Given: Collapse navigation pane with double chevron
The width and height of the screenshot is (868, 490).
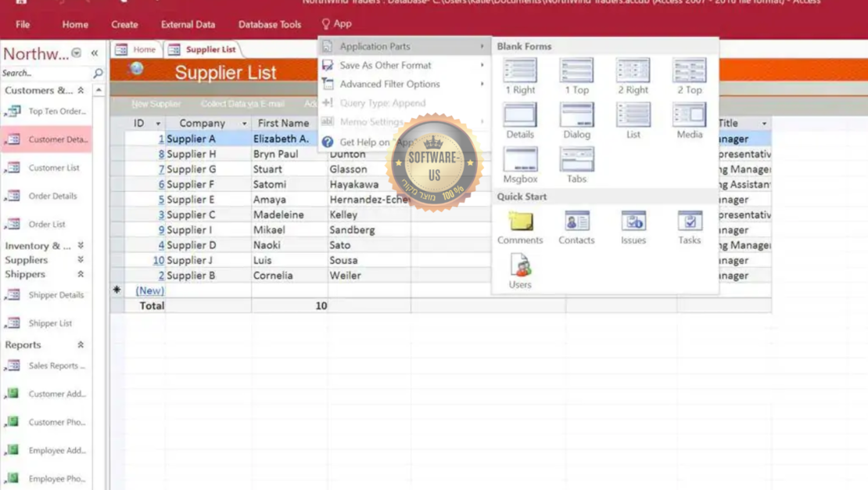Looking at the screenshot, I should tap(95, 53).
